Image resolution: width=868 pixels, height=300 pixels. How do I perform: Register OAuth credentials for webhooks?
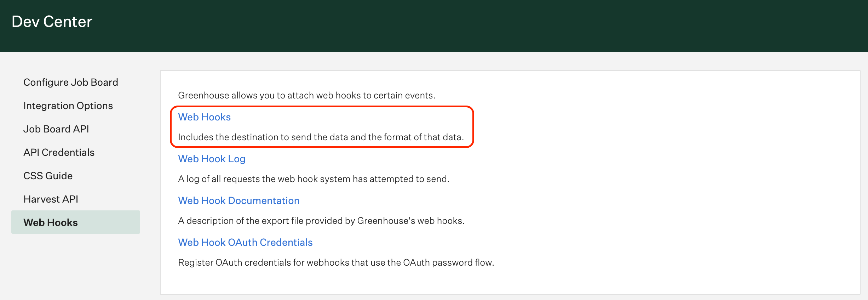click(x=245, y=242)
